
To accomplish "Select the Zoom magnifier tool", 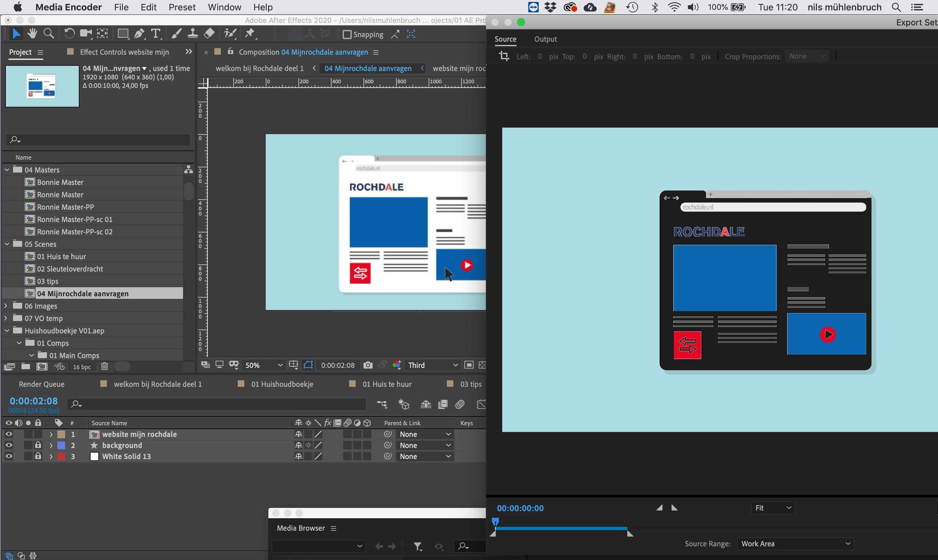I will [49, 34].
